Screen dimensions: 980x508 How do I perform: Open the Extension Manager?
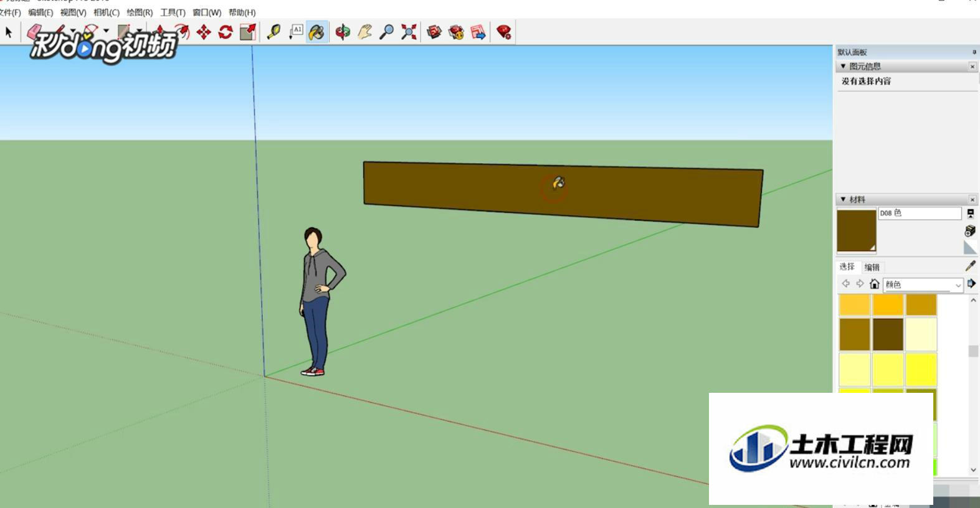[x=504, y=32]
